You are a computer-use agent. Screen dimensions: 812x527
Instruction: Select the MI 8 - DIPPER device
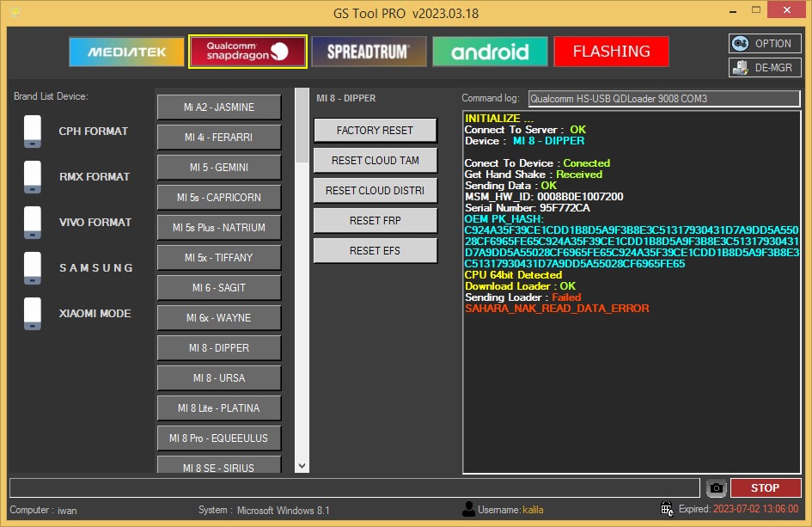pos(219,347)
